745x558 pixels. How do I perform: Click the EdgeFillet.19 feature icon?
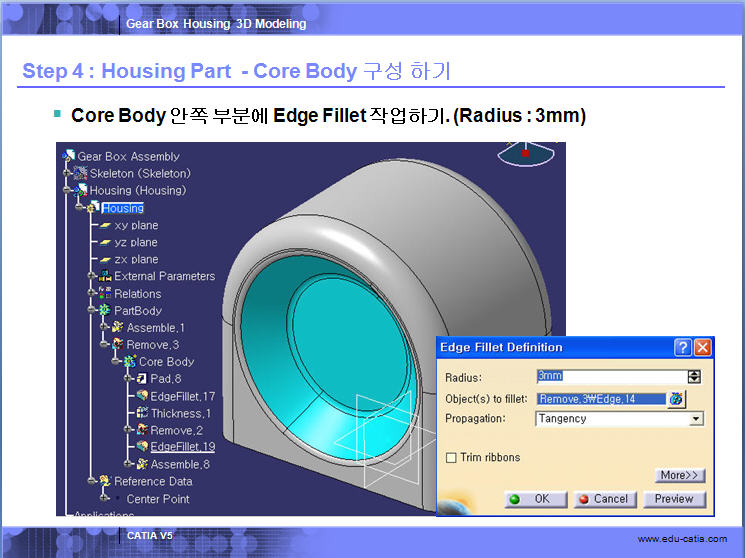[142, 447]
